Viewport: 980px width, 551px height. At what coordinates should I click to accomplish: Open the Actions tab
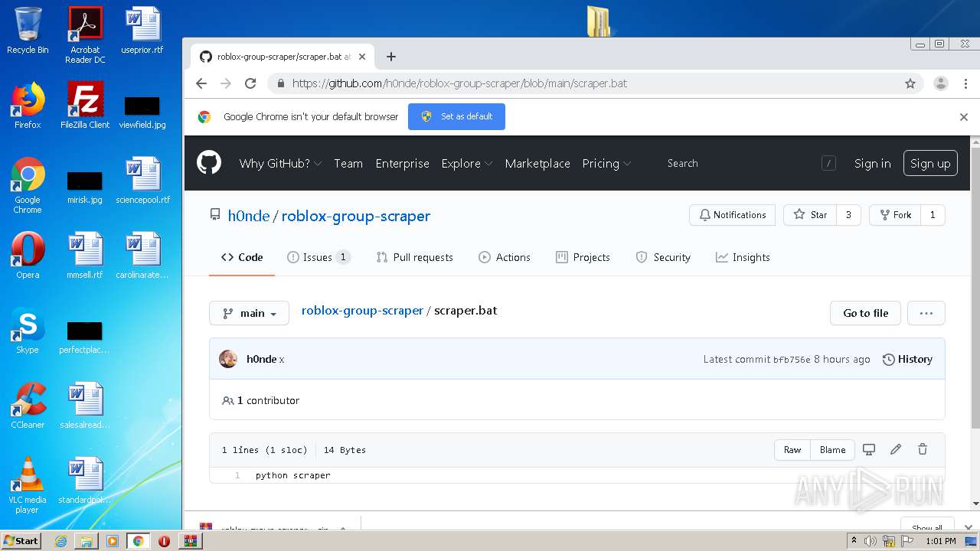click(504, 257)
